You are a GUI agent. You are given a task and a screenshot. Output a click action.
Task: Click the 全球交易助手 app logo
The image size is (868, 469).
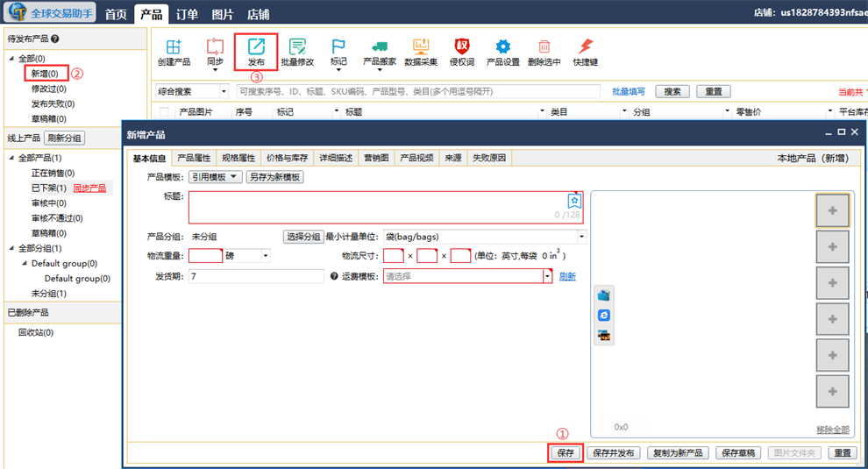click(x=52, y=12)
